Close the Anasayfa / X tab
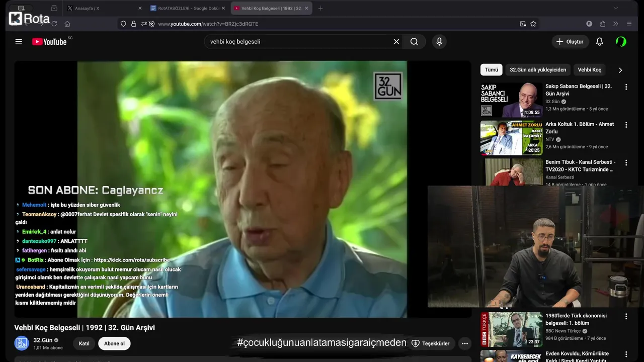Screen dimensions: 644x362 (x=140, y=8)
